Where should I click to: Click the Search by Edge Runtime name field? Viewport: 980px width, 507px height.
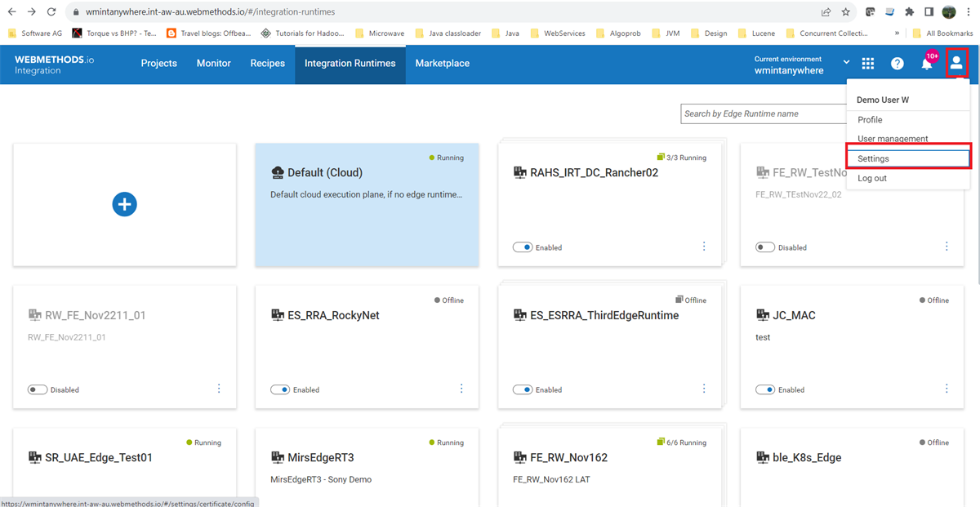click(x=763, y=113)
